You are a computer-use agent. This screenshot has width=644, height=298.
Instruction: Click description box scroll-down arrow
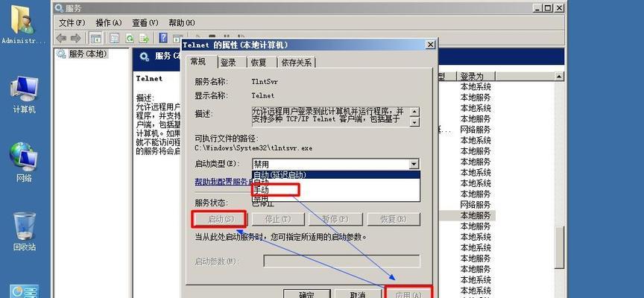(x=414, y=121)
